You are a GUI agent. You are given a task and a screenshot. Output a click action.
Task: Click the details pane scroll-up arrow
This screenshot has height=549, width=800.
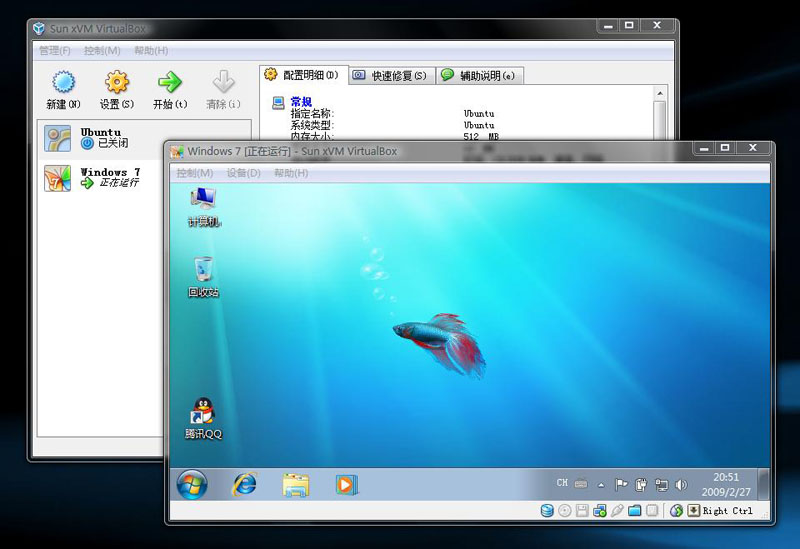tap(660, 93)
